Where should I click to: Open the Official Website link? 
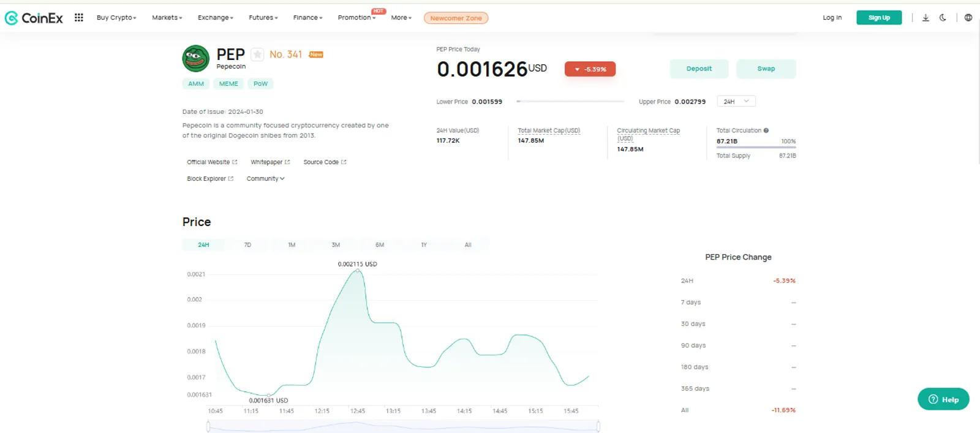212,162
